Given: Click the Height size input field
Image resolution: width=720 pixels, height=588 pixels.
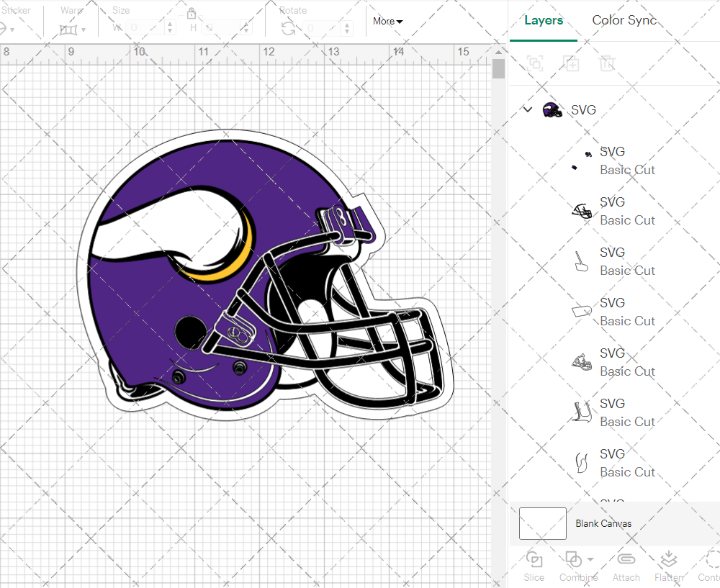Looking at the screenshot, I should 221,28.
